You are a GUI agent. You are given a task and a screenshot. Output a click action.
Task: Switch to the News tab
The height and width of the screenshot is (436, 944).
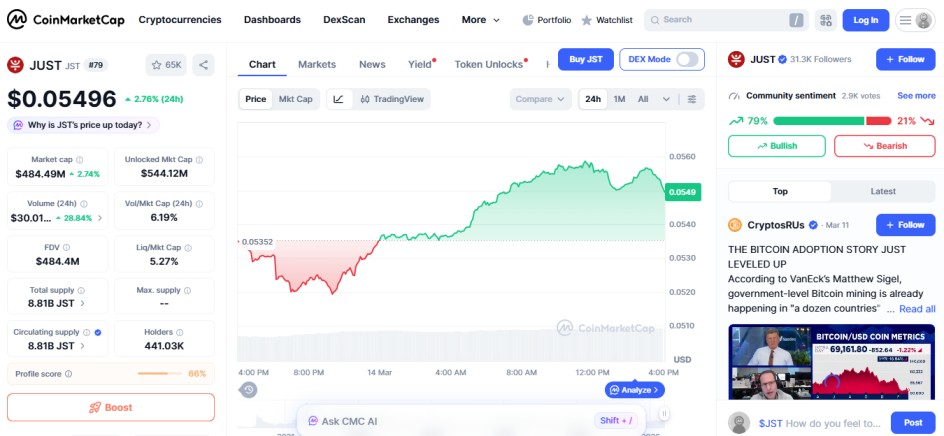coord(372,64)
